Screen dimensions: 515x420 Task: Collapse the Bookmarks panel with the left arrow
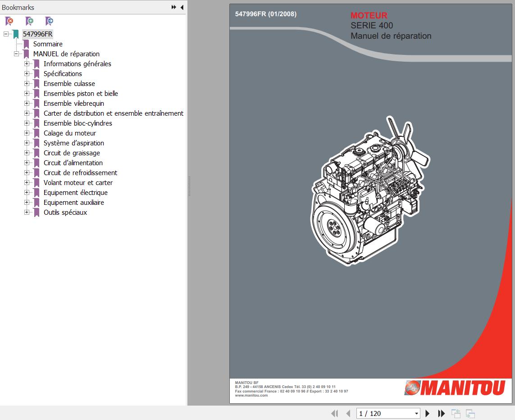click(182, 7)
